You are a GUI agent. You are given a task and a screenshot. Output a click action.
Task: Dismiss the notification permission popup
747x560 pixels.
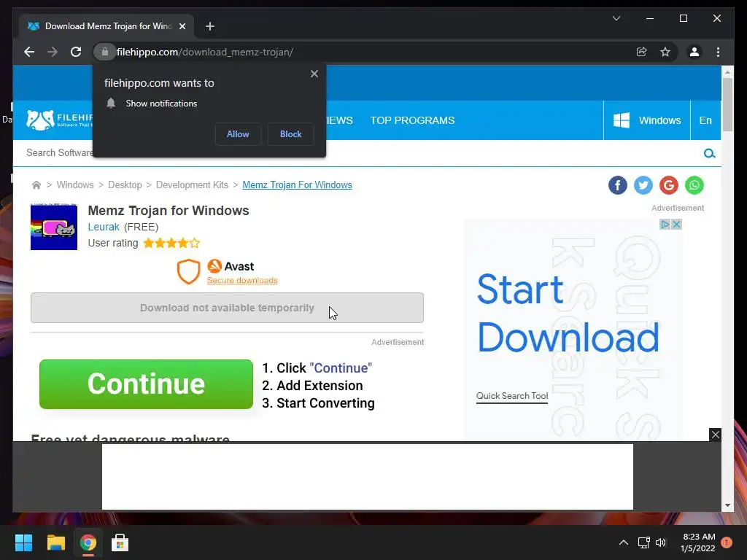(314, 74)
